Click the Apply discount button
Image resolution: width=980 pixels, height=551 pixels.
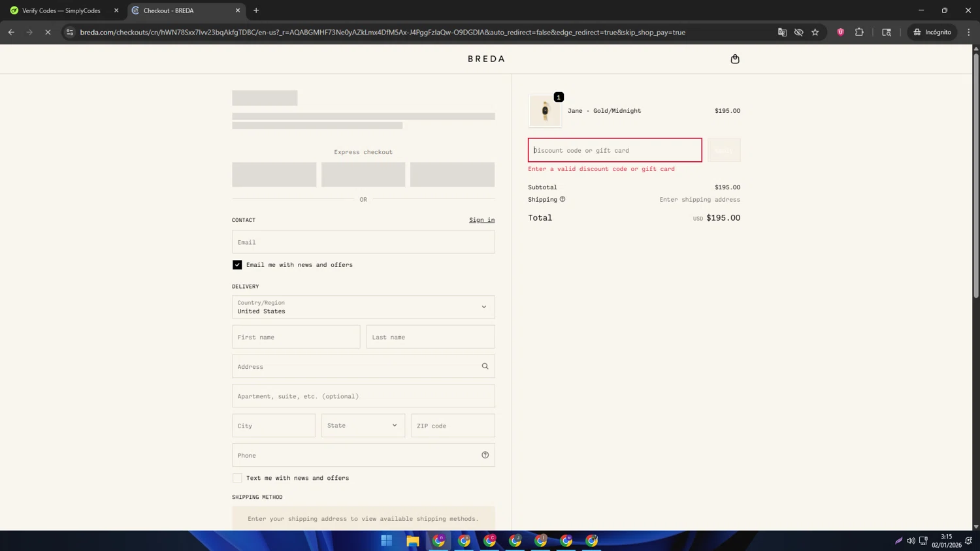724,150
